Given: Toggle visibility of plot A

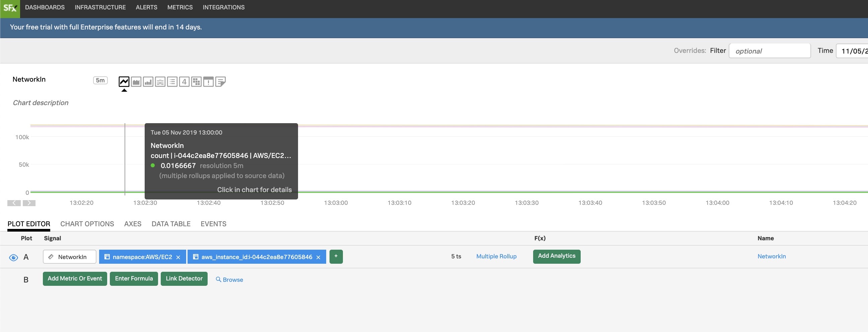Looking at the screenshot, I should pyautogui.click(x=13, y=258).
